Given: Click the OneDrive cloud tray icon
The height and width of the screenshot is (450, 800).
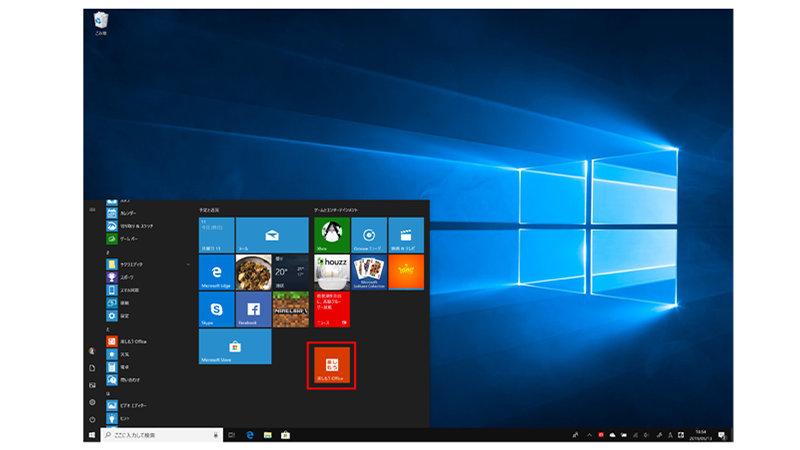Looking at the screenshot, I should pyautogui.click(x=612, y=435).
